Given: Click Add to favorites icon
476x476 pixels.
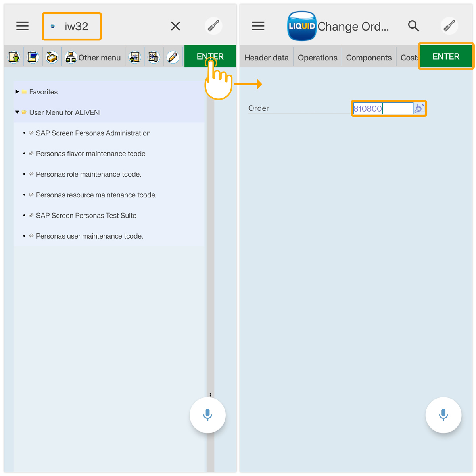Looking at the screenshot, I should click(x=135, y=57).
